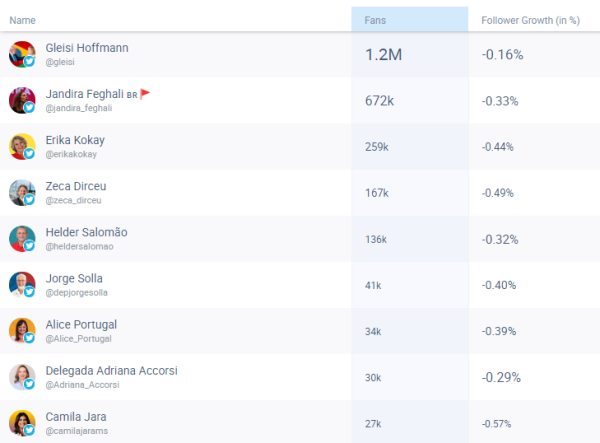
Task: Sort by Follower Growth (in %) header
Action: [530, 20]
